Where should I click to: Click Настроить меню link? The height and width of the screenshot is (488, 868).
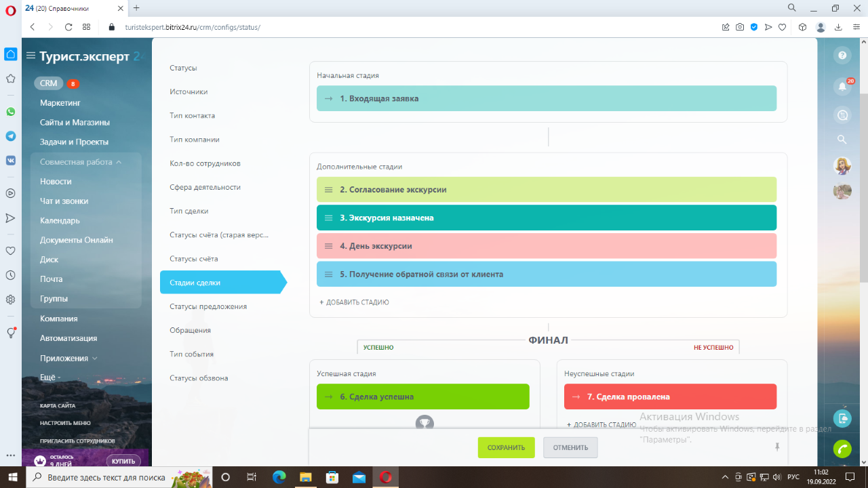click(x=65, y=423)
